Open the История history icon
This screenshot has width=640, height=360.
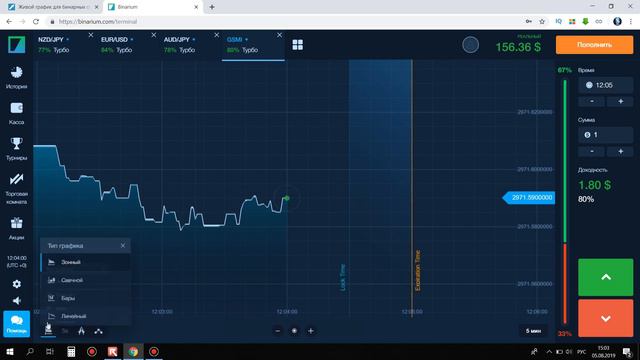point(16,77)
